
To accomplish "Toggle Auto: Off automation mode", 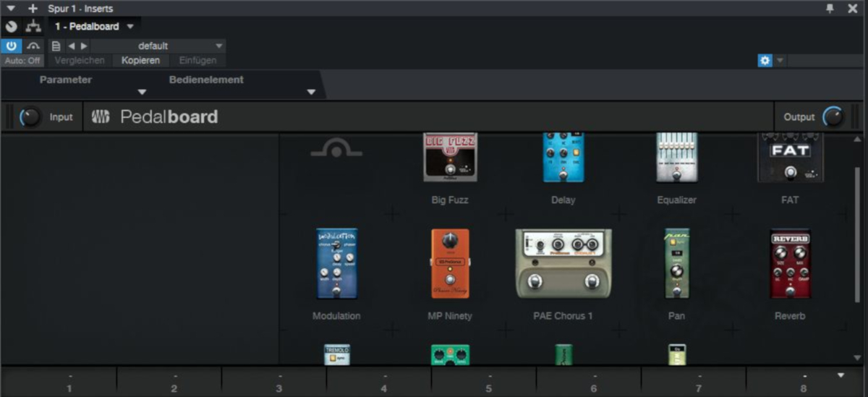I will [x=22, y=61].
